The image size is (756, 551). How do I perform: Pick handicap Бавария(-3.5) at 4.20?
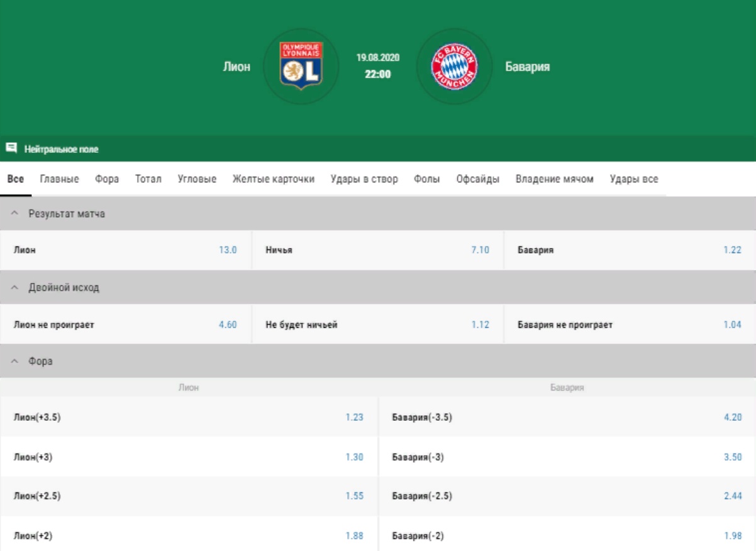pos(568,417)
